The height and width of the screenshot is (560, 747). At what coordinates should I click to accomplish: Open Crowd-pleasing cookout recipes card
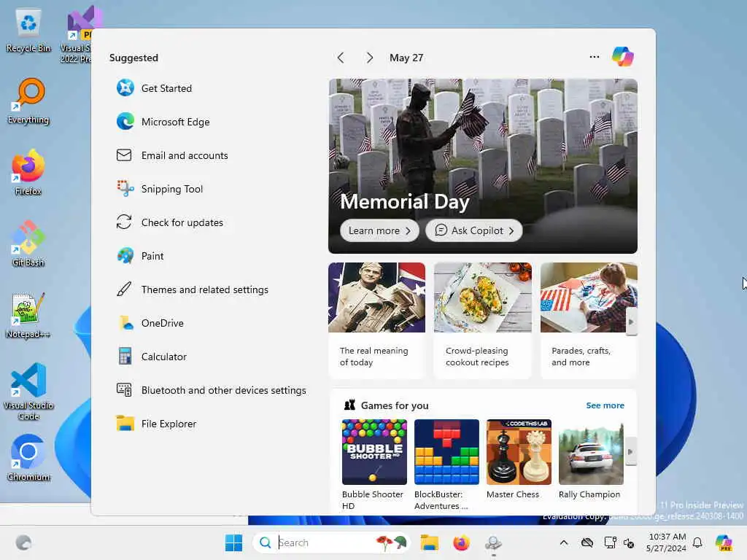click(x=483, y=321)
